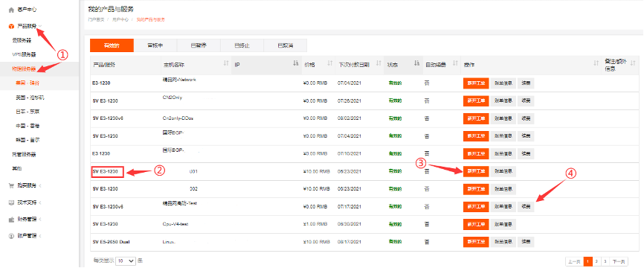Switch to the 已终止 tab

point(242,45)
